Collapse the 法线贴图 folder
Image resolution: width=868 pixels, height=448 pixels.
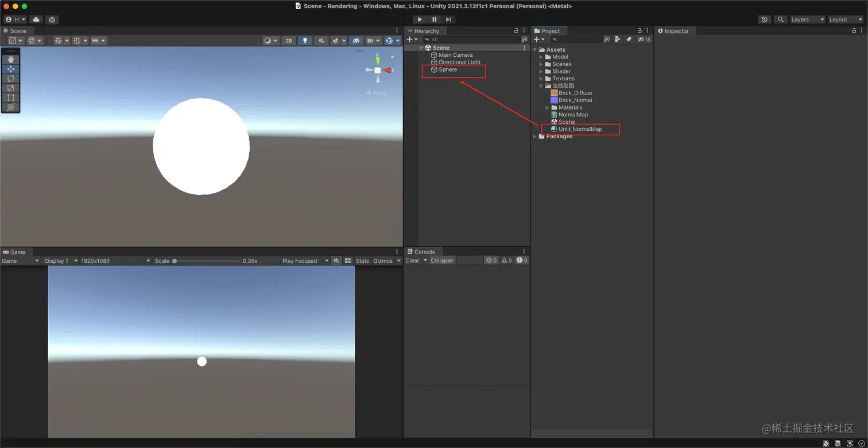(x=541, y=86)
